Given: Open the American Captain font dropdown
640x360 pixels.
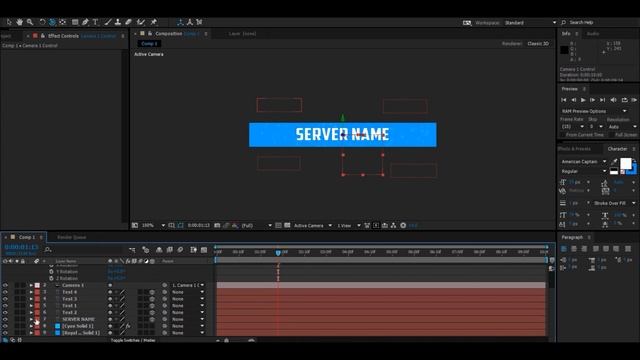Looking at the screenshot, I should click(584, 162).
